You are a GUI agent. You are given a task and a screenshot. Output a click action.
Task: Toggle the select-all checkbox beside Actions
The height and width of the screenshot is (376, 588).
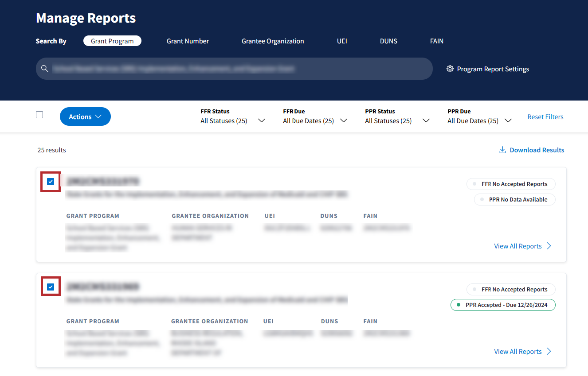pyautogui.click(x=39, y=115)
